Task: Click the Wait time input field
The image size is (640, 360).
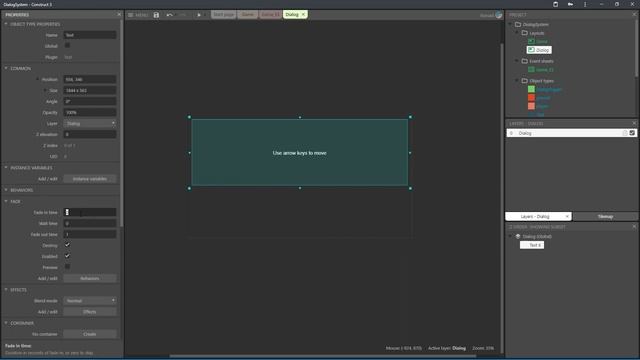Action: pyautogui.click(x=90, y=223)
